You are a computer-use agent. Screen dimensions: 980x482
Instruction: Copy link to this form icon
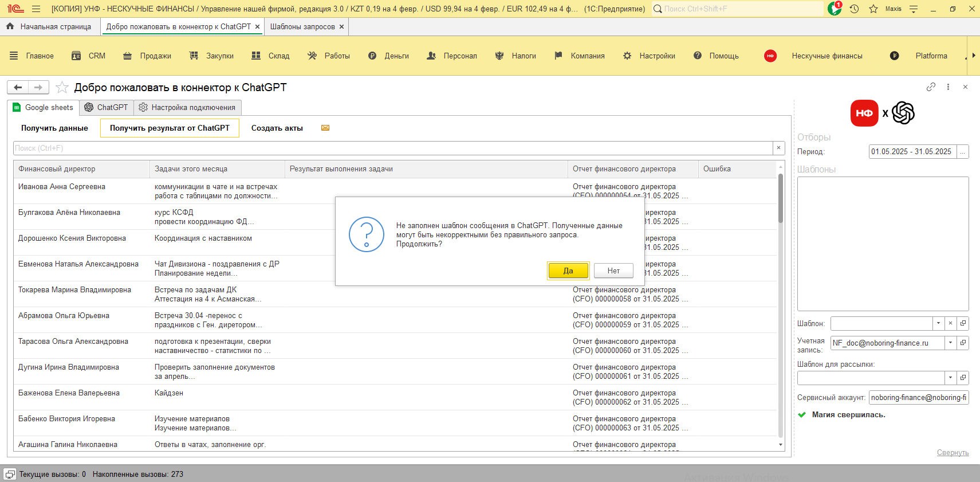tap(931, 87)
